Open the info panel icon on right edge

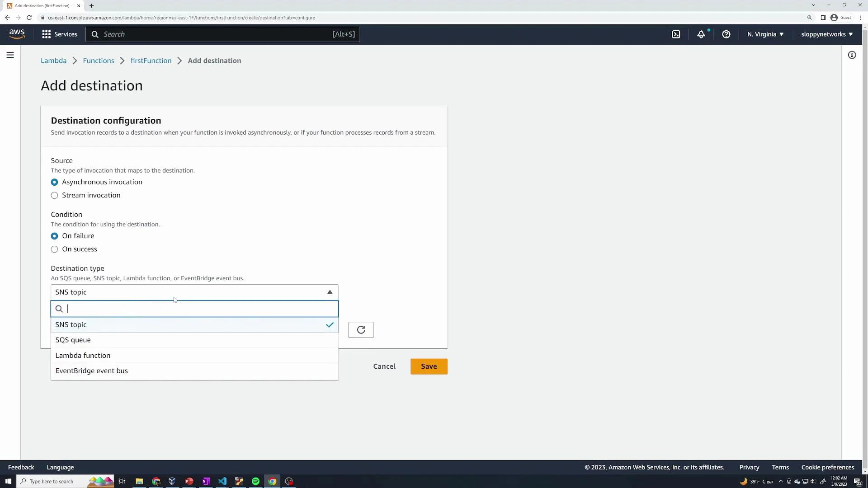852,55
